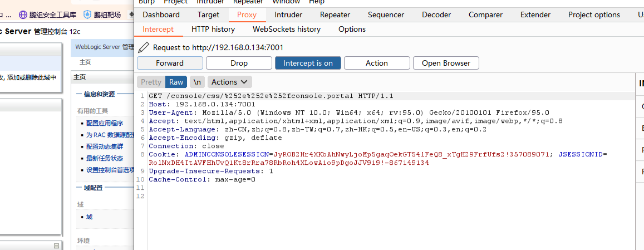Drop the intercepted request
Viewport: 644px width, 250px height.
pos(239,63)
